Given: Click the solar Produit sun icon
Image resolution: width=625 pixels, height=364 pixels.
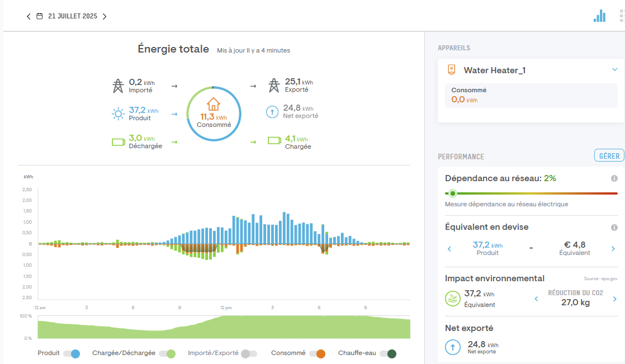Looking at the screenshot, I should click(x=118, y=114).
